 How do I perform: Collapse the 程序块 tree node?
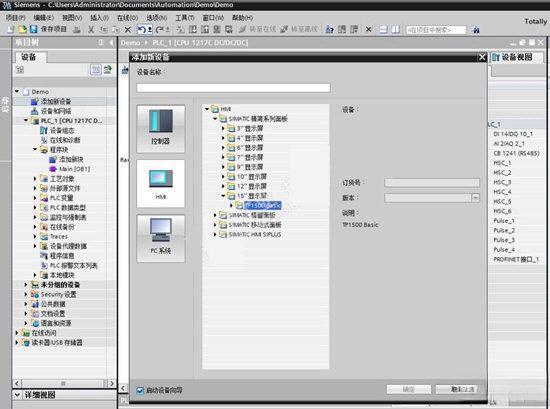[35, 150]
